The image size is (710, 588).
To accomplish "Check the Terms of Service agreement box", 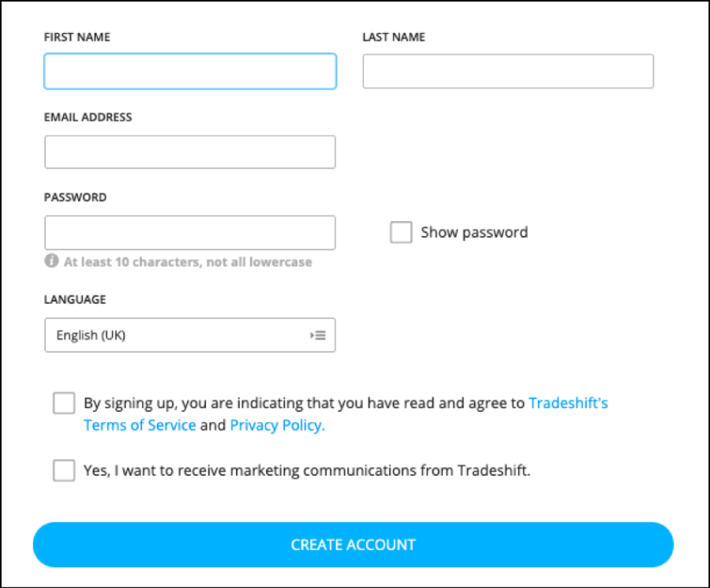I will pyautogui.click(x=64, y=403).
